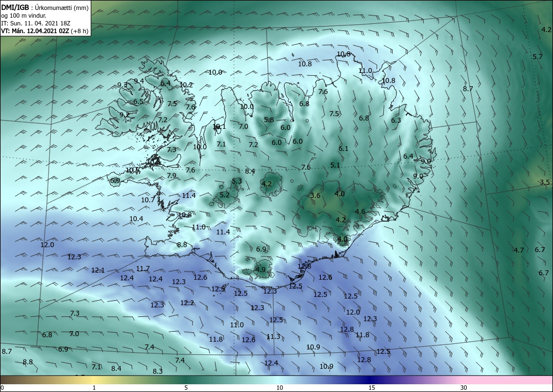Click the 'og 100 m vindur.' caption line
553x392 pixels.
(x=23, y=15)
